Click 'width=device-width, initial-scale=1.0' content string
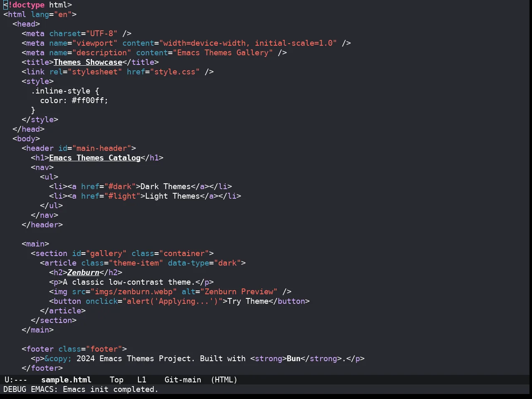The height and width of the screenshot is (399, 532). 248,43
